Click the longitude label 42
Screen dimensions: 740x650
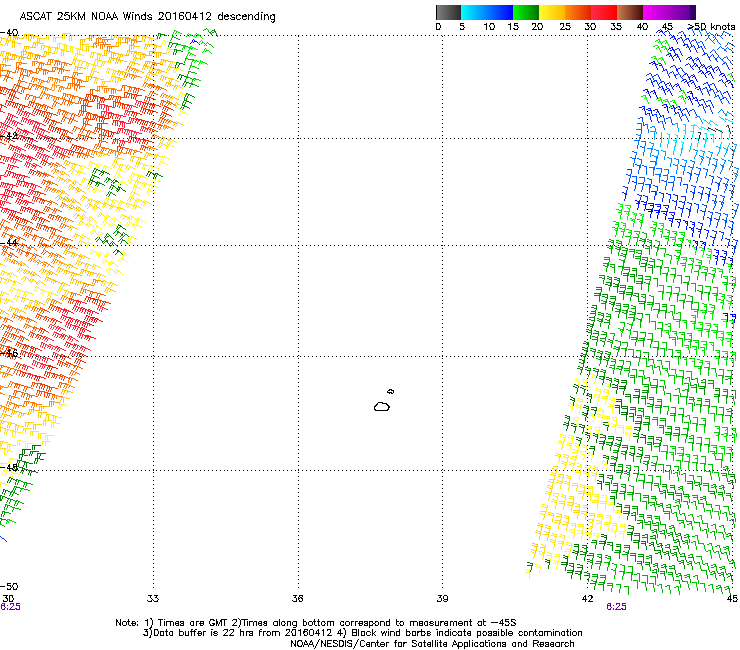click(x=587, y=599)
